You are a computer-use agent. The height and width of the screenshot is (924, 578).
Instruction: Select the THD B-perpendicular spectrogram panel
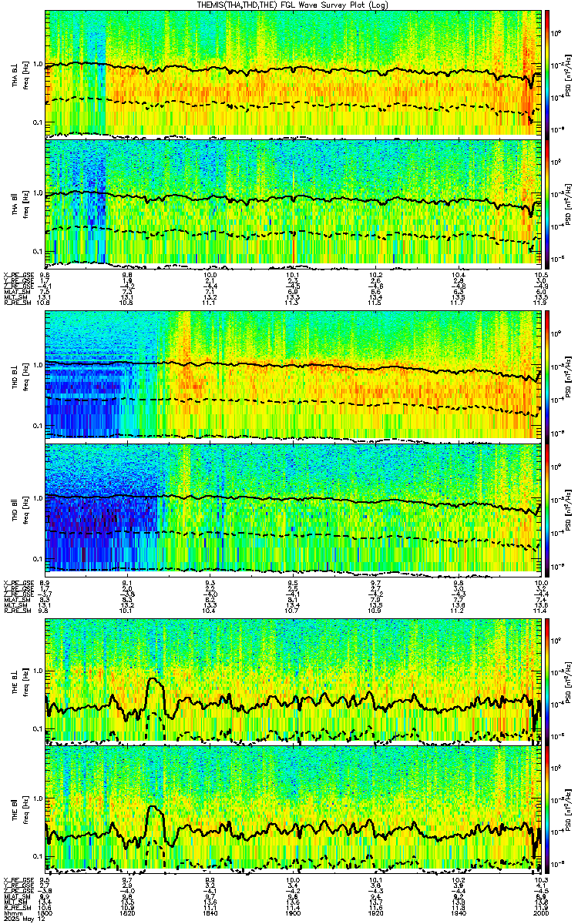click(x=293, y=375)
